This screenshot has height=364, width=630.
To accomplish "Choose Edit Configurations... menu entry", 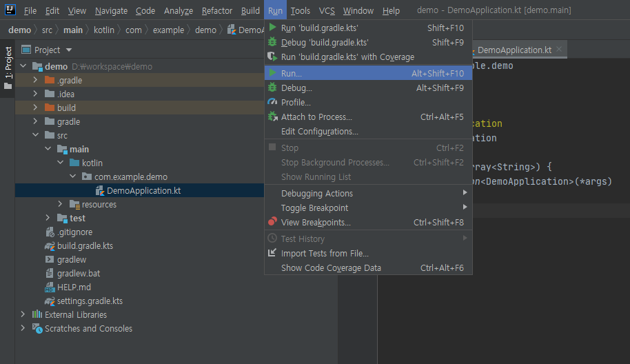I will pyautogui.click(x=368, y=132).
